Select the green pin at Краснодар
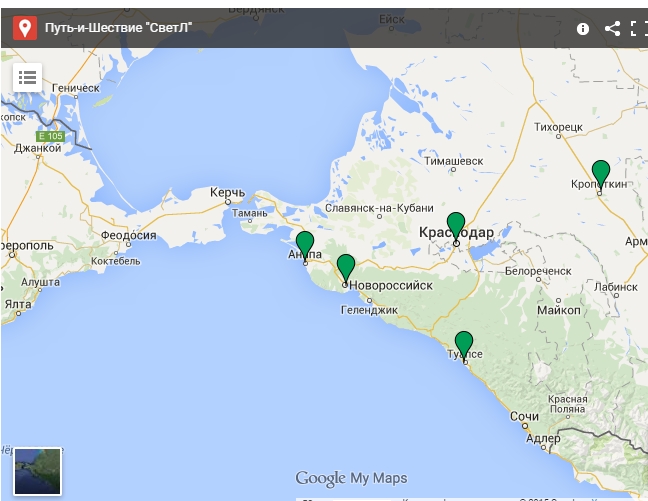 click(456, 226)
